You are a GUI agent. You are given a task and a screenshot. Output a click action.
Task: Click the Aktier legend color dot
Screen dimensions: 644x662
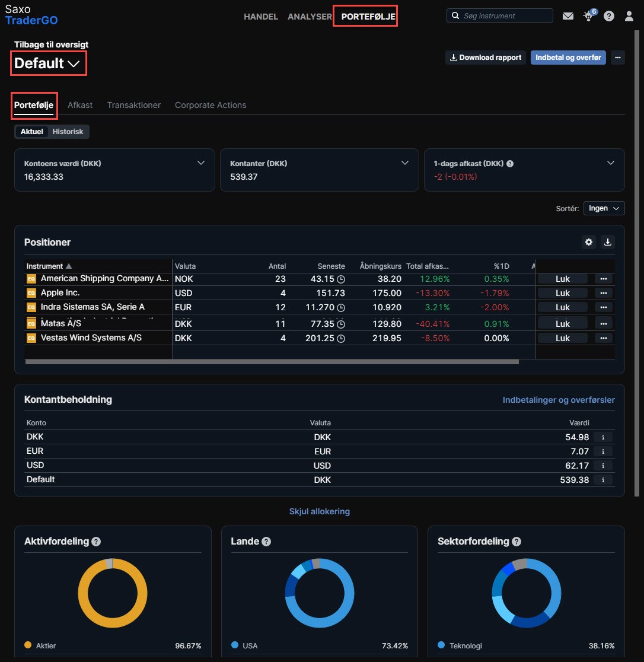(28, 645)
